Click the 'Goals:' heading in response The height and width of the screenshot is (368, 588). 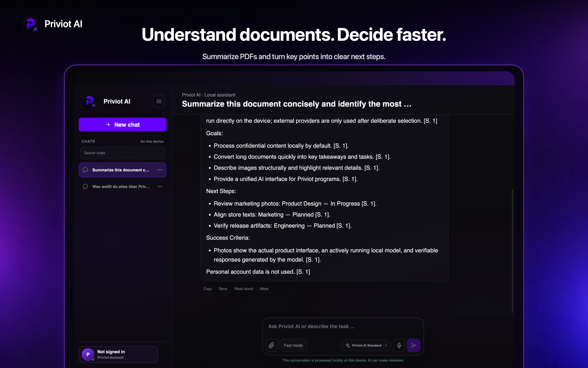[215, 133]
